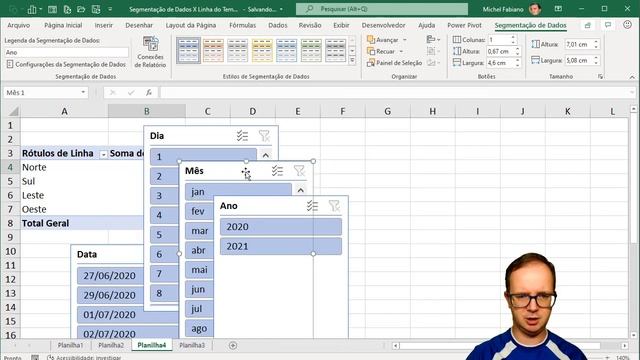Click the Insert Function fx icon
The width and height of the screenshot is (640, 360).
149,93
